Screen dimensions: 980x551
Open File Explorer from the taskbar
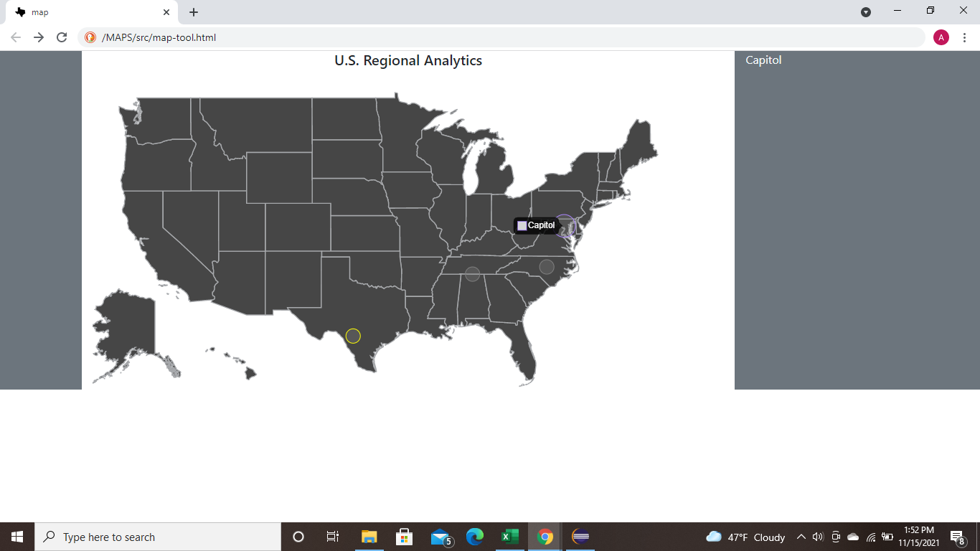(x=369, y=537)
